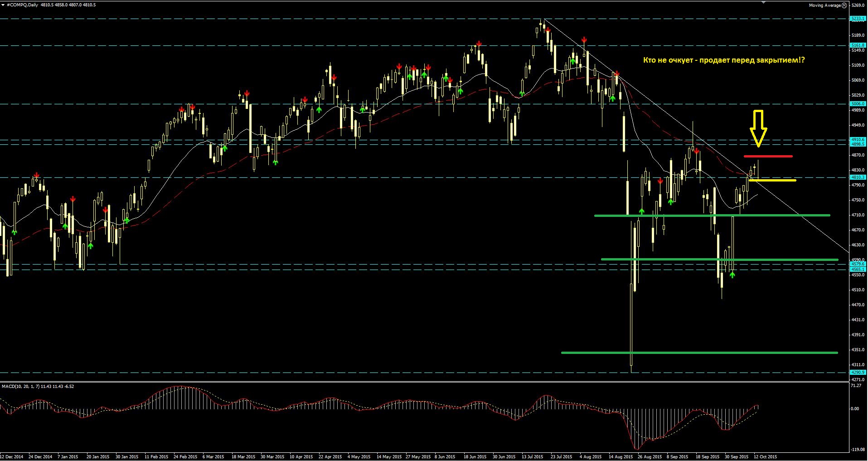Click the 12 Oct 2015 date label

pyautogui.click(x=766, y=456)
